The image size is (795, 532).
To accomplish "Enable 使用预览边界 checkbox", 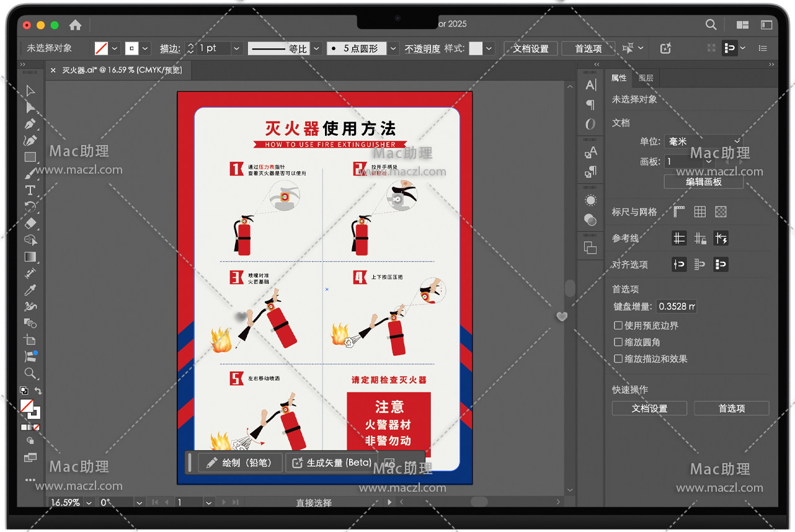I will point(618,326).
